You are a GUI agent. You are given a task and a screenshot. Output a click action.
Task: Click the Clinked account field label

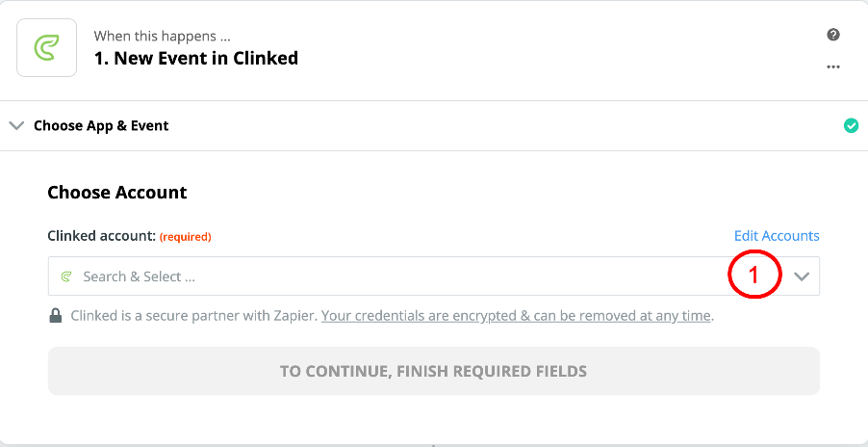(102, 237)
